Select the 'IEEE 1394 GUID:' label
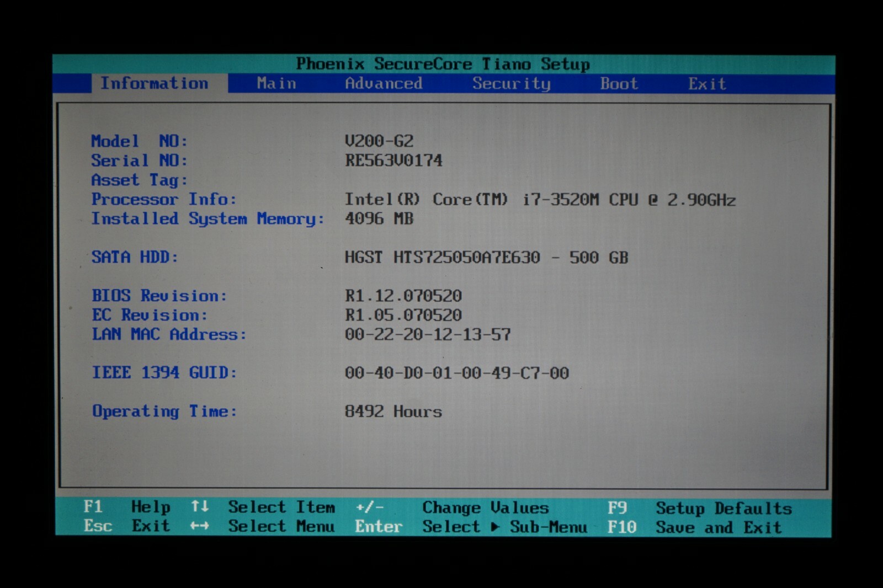The image size is (883, 588). (164, 373)
